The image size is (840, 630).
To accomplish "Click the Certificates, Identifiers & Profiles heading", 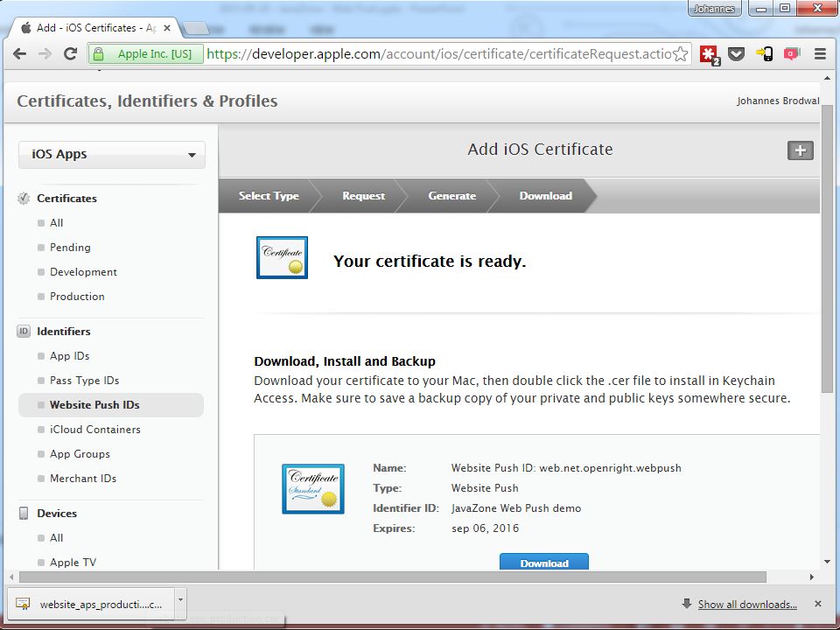I will click(147, 101).
